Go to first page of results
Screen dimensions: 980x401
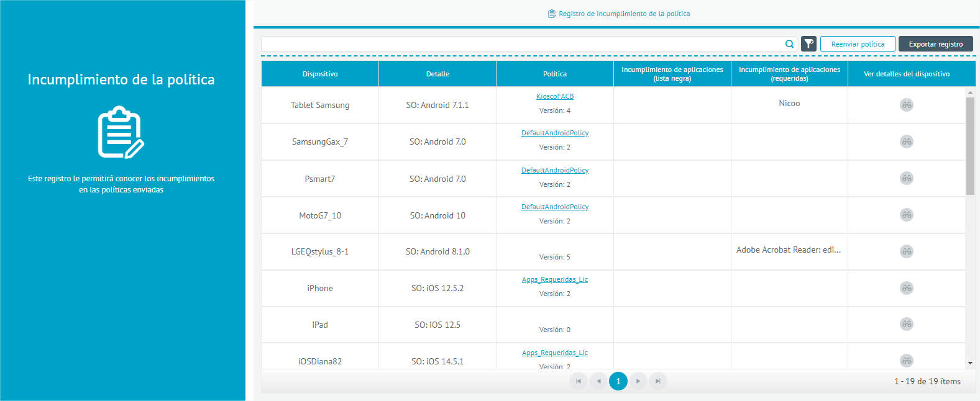(x=579, y=381)
